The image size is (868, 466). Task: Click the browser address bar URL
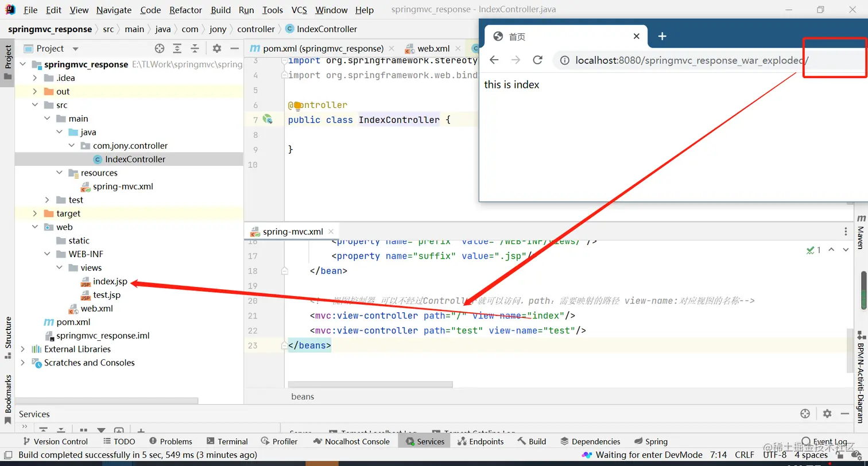[x=692, y=60]
